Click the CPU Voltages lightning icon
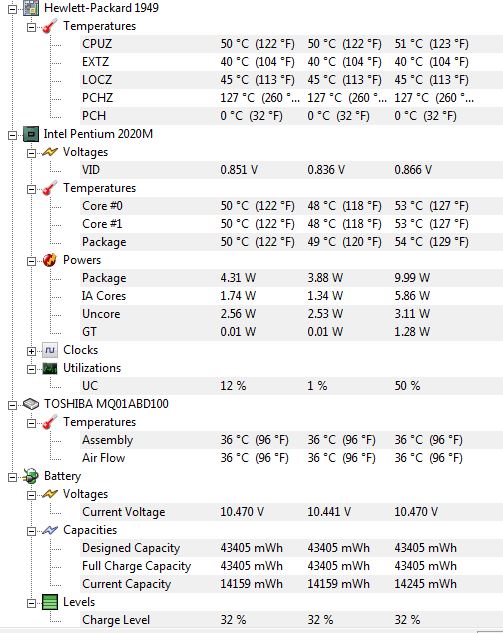 50,152
